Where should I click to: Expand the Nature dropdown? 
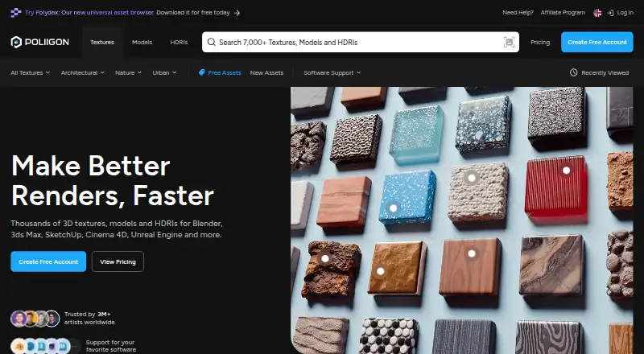(128, 72)
